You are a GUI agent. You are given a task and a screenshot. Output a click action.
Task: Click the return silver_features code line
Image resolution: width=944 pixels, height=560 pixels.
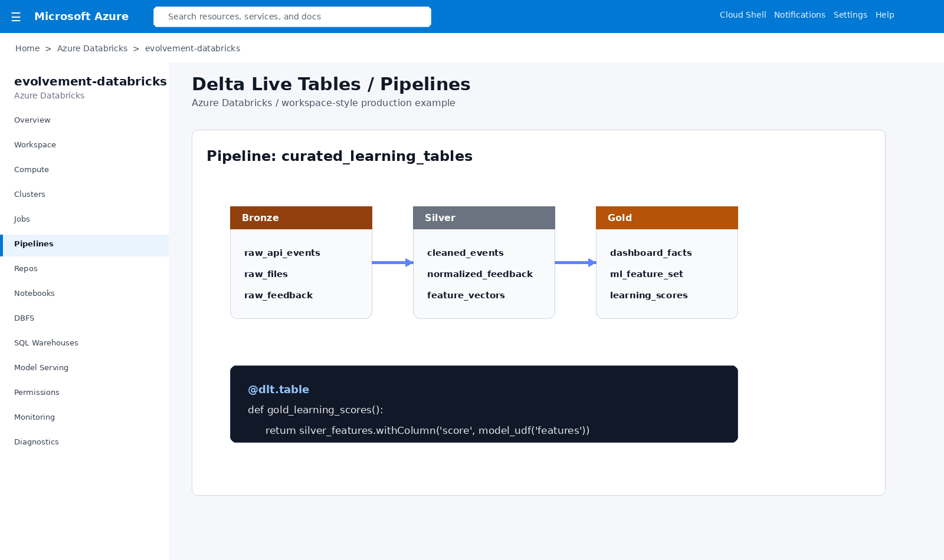click(428, 430)
